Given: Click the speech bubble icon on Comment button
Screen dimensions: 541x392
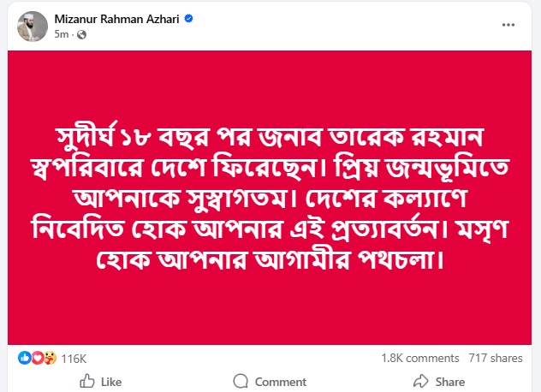Looking at the screenshot, I should [x=241, y=382].
